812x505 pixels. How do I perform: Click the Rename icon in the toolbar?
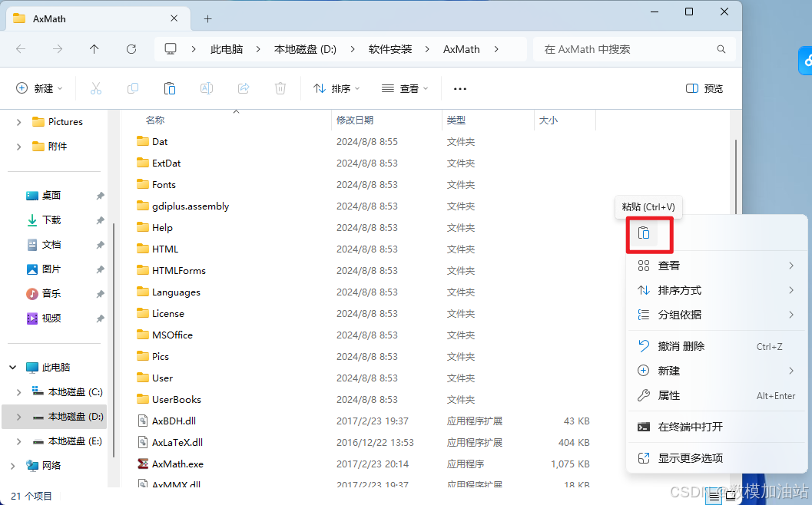206,88
